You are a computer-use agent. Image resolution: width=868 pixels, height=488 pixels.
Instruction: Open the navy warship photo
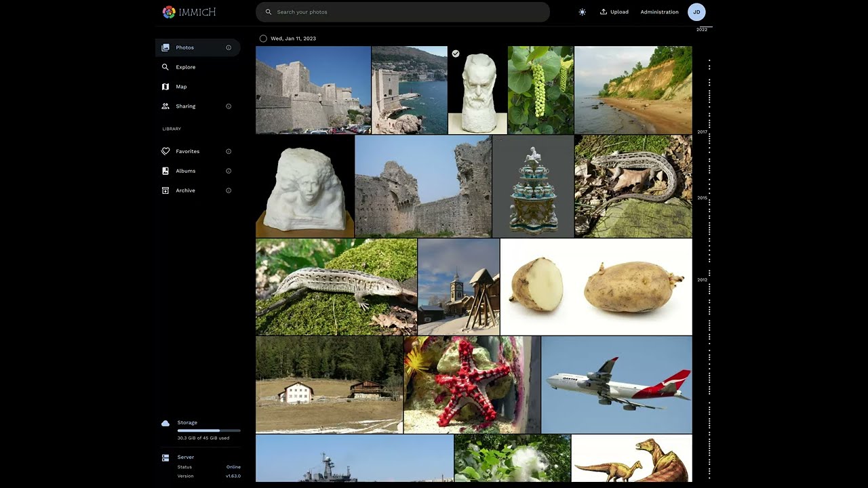355,458
